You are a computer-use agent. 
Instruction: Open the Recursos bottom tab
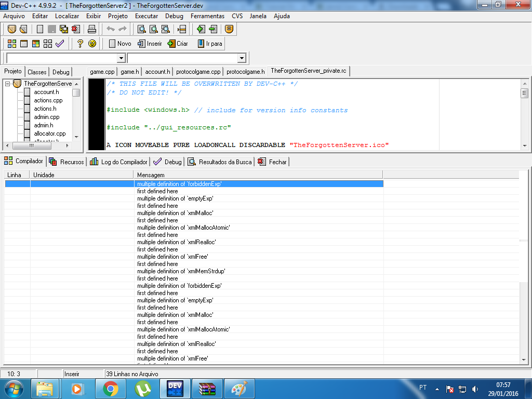66,162
